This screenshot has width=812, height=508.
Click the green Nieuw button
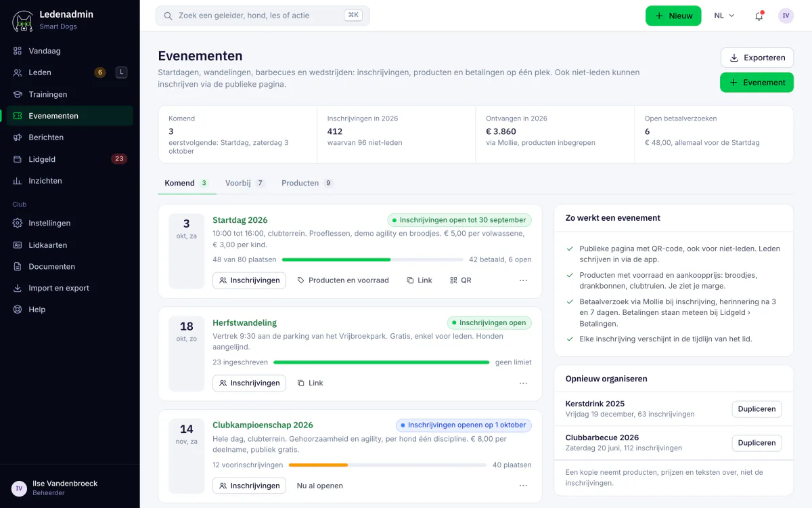pos(673,16)
